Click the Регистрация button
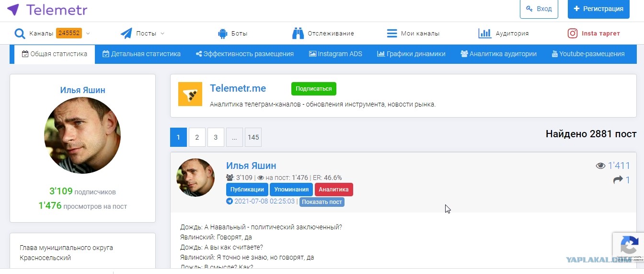The height and width of the screenshot is (274, 644). point(598,9)
